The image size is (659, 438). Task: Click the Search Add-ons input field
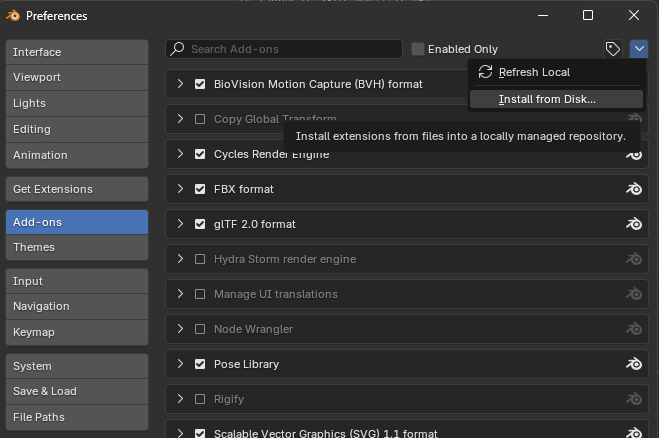coord(284,49)
